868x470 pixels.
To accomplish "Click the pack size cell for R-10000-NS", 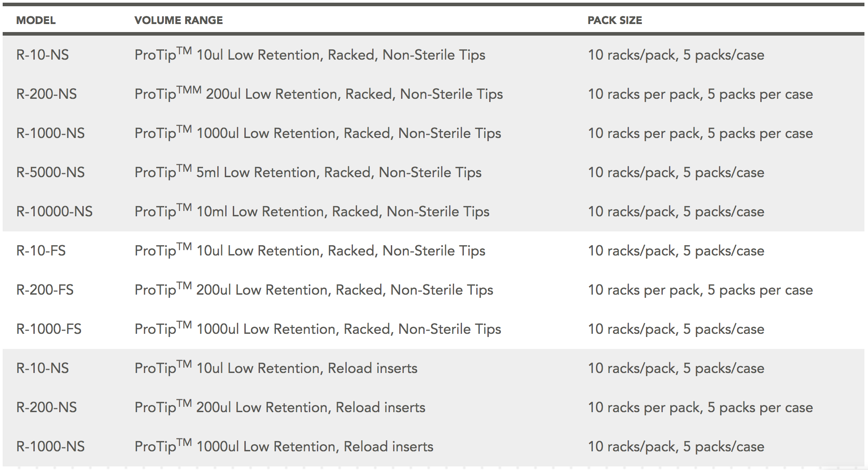I will [x=676, y=212].
